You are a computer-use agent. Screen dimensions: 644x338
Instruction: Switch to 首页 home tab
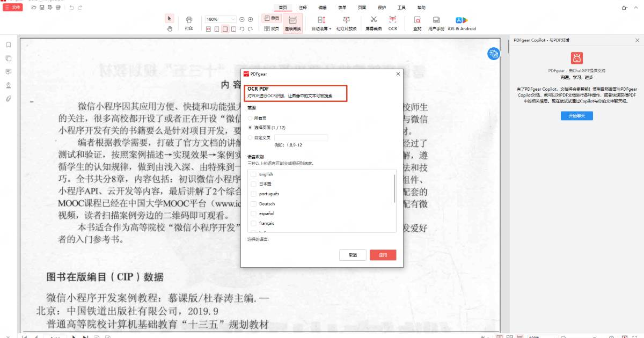[283, 8]
